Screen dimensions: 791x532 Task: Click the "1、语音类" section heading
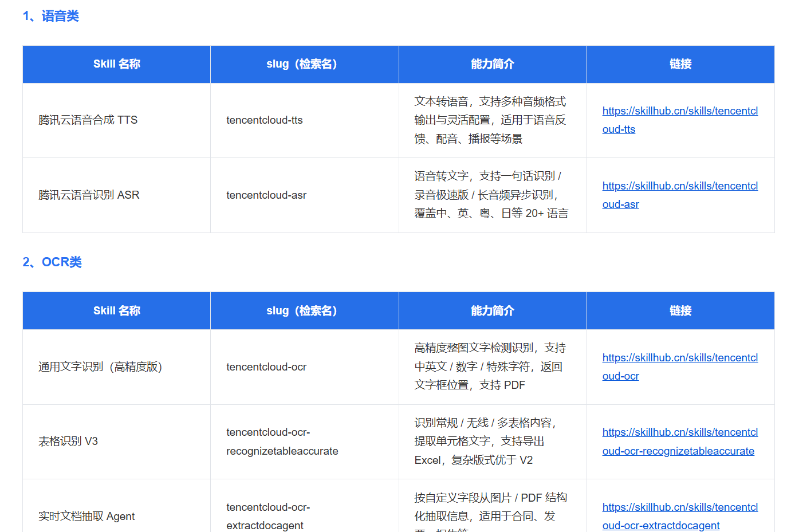(51, 16)
